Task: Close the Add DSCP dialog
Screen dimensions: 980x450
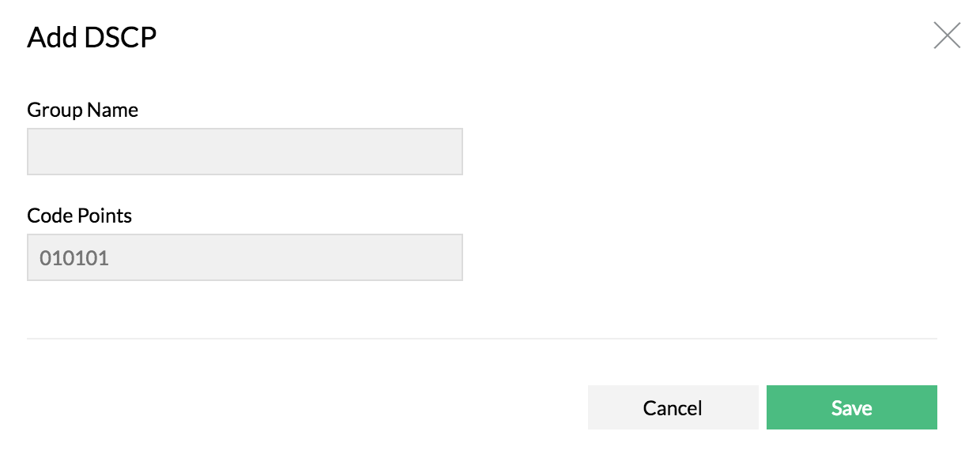Action: coord(947,36)
